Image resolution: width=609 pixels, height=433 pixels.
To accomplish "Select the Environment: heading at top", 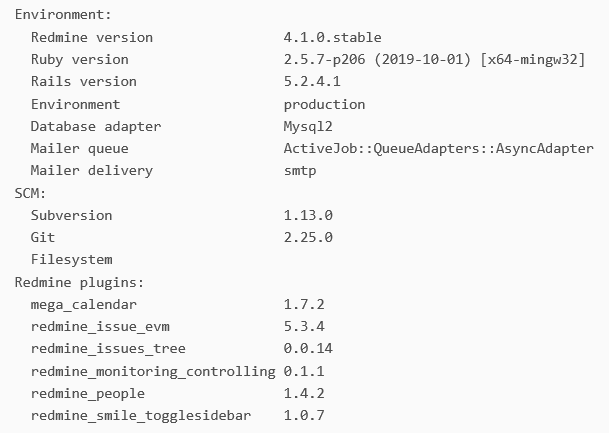I will click(63, 15).
